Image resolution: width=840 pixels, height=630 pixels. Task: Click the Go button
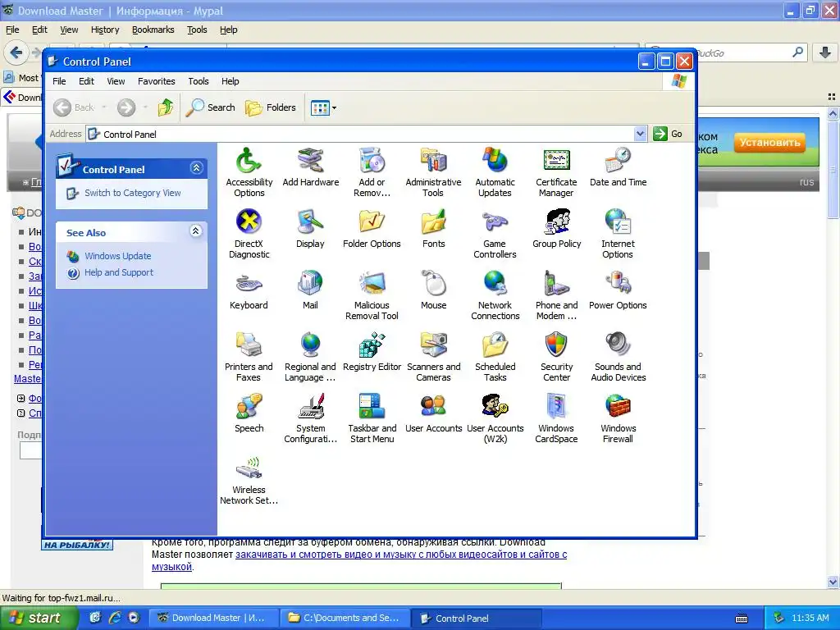668,134
